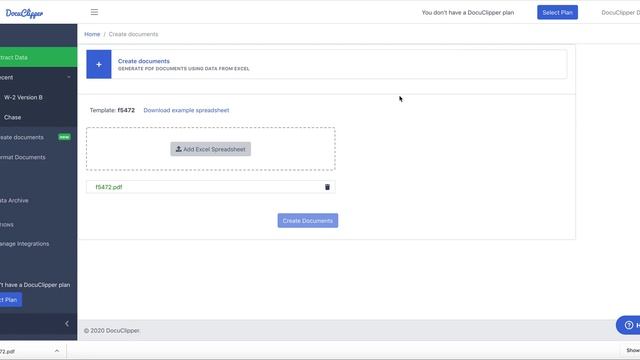The height and width of the screenshot is (360, 640).
Task: Click the f5472.pdf file name
Action: pos(109,187)
